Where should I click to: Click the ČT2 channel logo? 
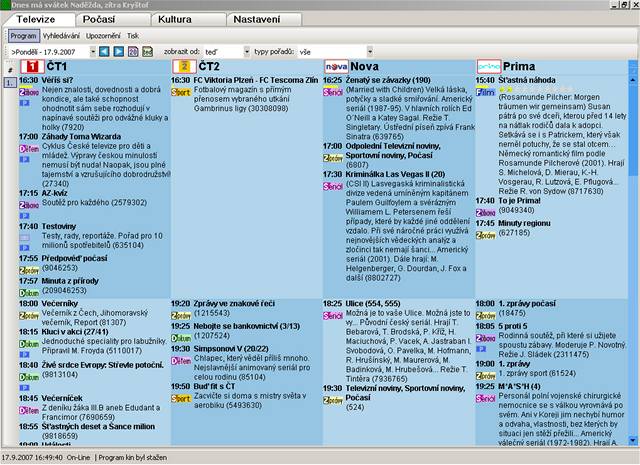182,66
